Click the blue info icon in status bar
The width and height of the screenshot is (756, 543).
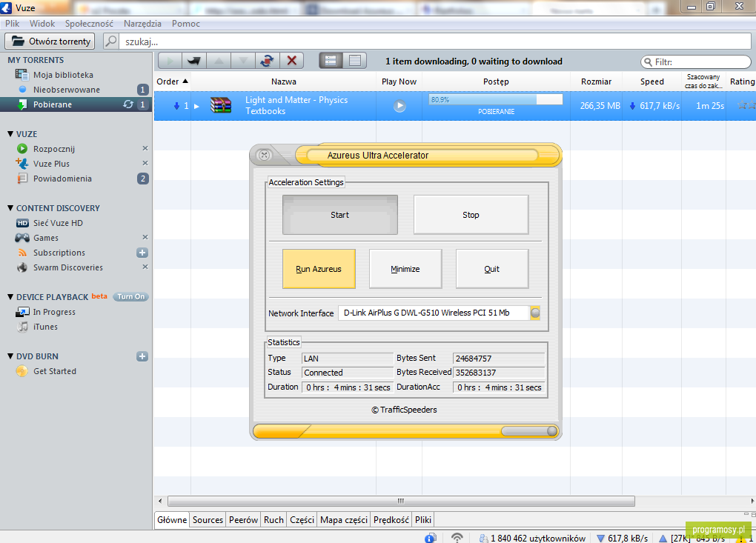tap(431, 538)
